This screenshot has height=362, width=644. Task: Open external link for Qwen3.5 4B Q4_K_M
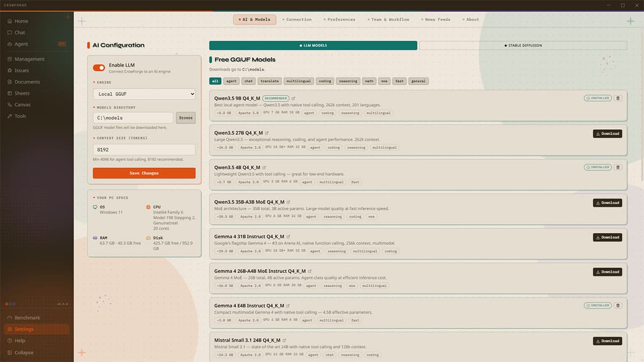coord(264,168)
